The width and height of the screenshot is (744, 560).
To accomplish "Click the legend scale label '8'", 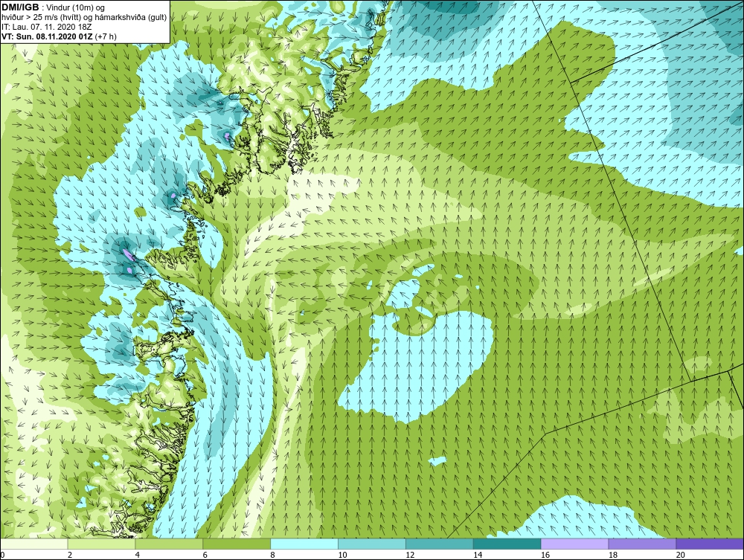I will pos(273,555).
